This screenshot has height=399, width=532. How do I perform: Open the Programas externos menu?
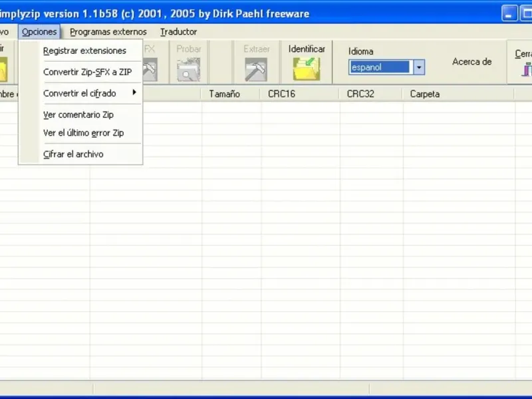(x=108, y=31)
